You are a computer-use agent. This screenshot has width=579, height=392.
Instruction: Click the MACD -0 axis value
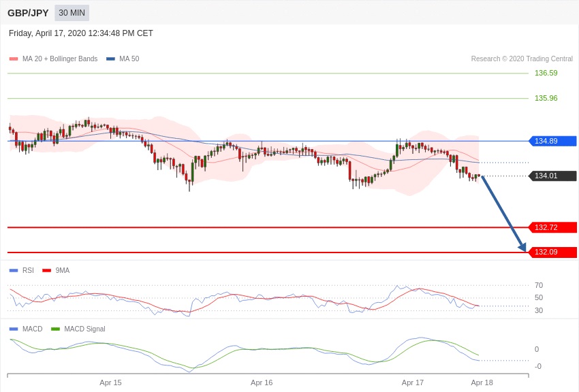tap(537, 366)
